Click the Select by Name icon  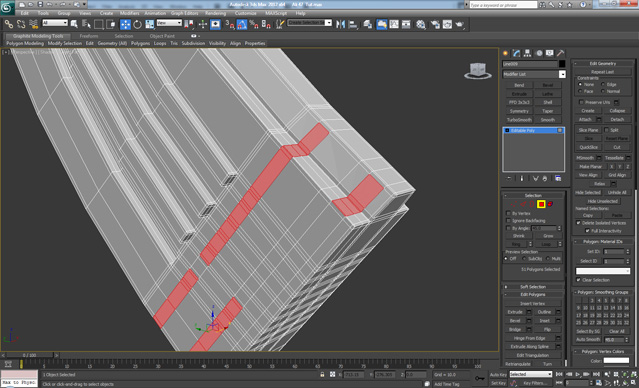[86, 24]
